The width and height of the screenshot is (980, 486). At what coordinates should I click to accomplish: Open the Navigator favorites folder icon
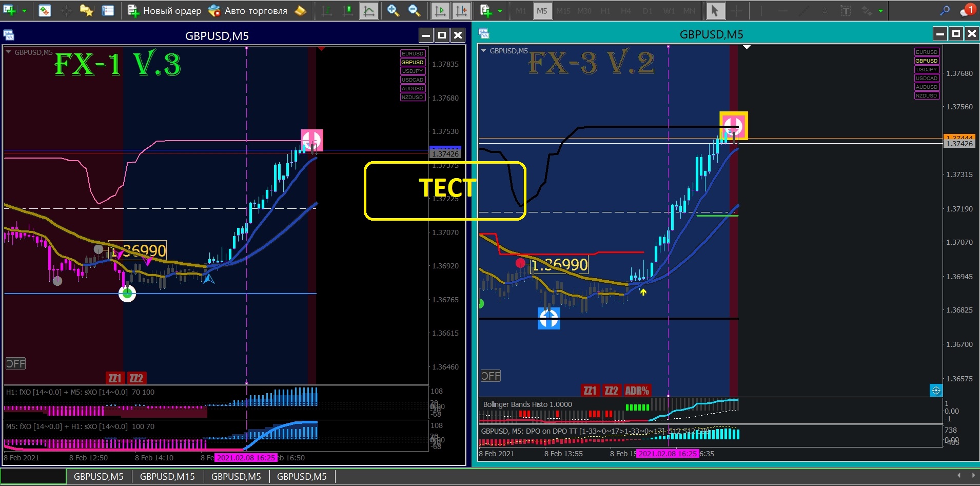86,10
